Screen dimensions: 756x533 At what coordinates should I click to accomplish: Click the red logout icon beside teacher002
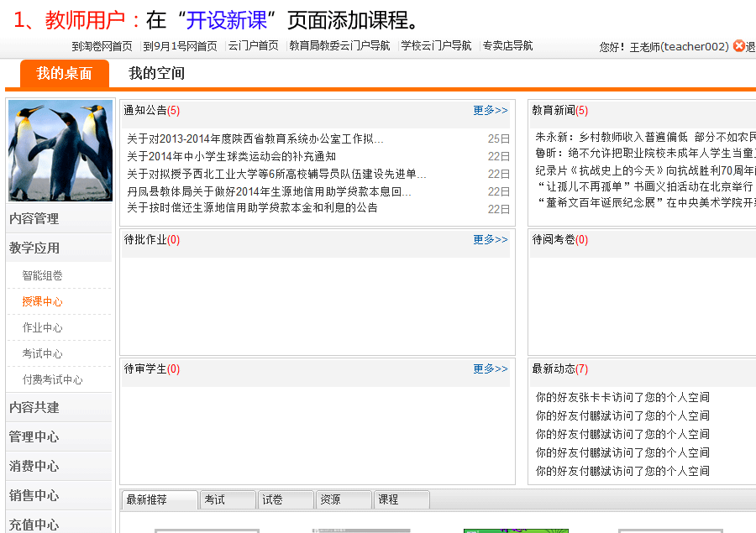coord(738,46)
